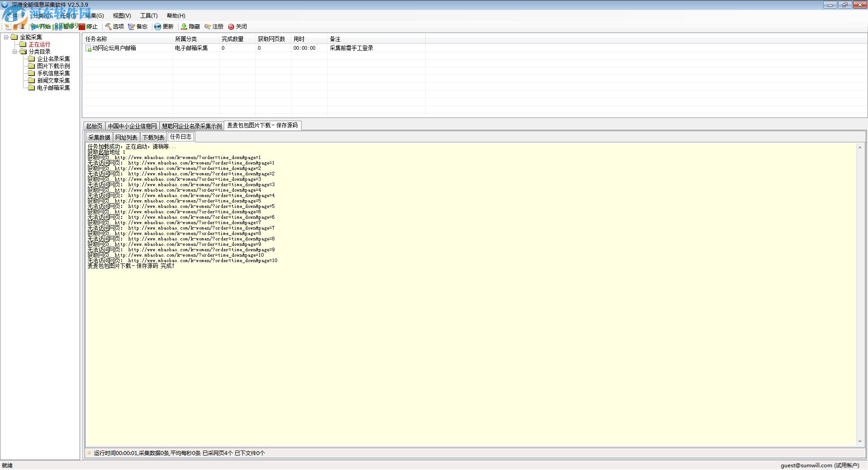This screenshot has width=868, height=470.
Task: Click the 更新 update globe icon
Action: click(158, 27)
